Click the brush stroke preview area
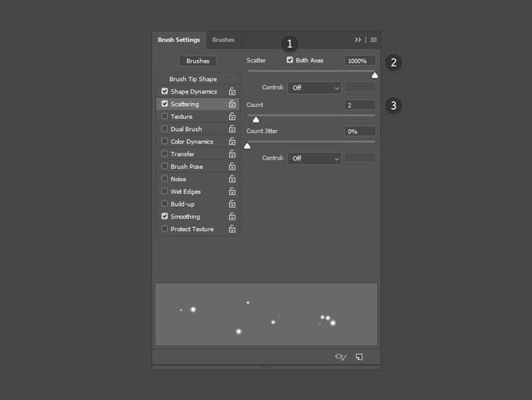The image size is (532, 400). [266, 315]
